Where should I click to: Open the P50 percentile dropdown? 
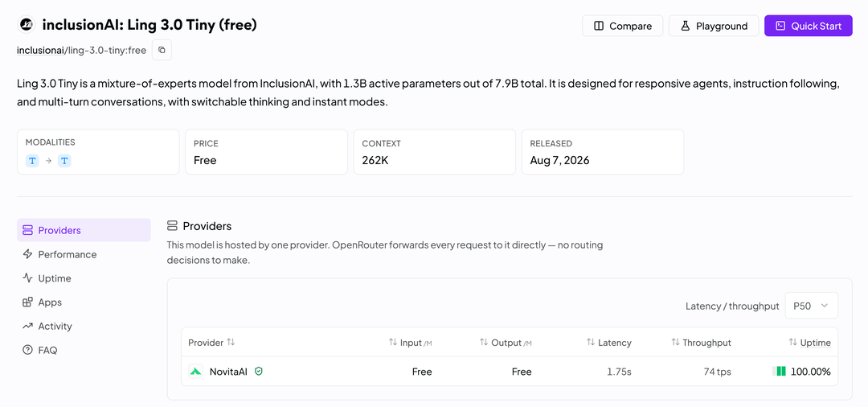[812, 306]
